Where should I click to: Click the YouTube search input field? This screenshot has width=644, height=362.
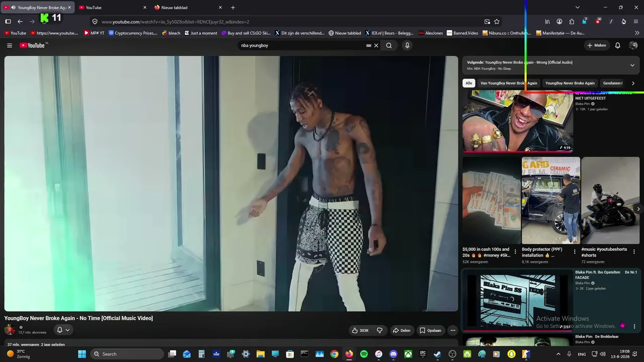point(302,45)
